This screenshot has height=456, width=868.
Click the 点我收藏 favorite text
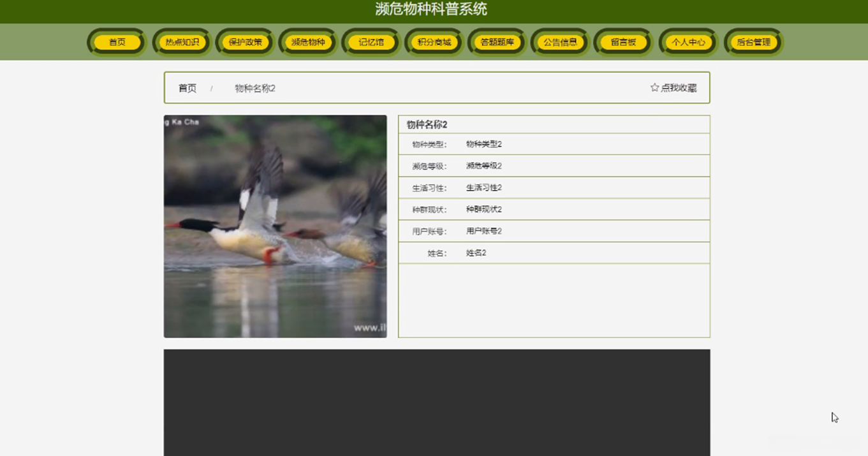pos(679,88)
